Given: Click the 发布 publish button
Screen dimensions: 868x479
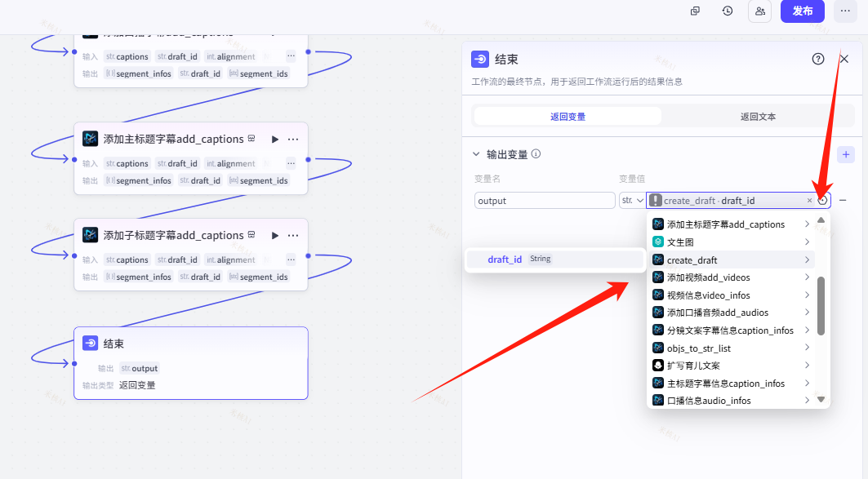Looking at the screenshot, I should click(803, 11).
